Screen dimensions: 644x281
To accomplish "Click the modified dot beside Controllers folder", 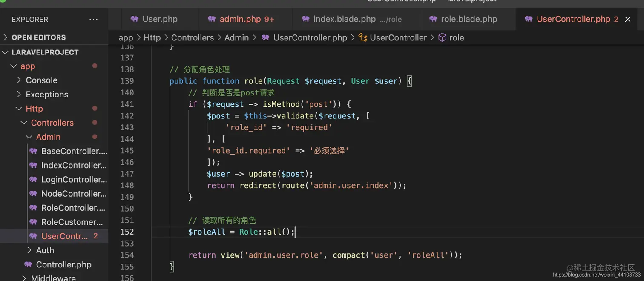I will [x=95, y=123].
